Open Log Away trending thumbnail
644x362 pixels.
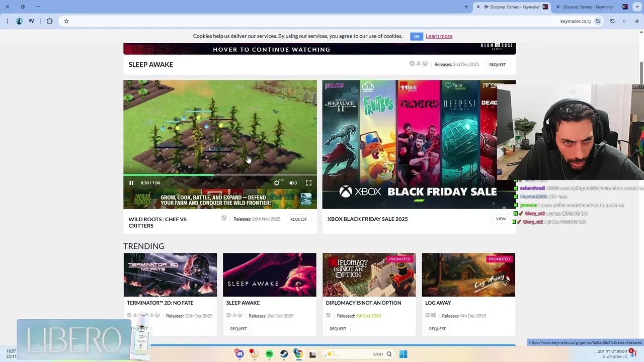click(x=468, y=275)
